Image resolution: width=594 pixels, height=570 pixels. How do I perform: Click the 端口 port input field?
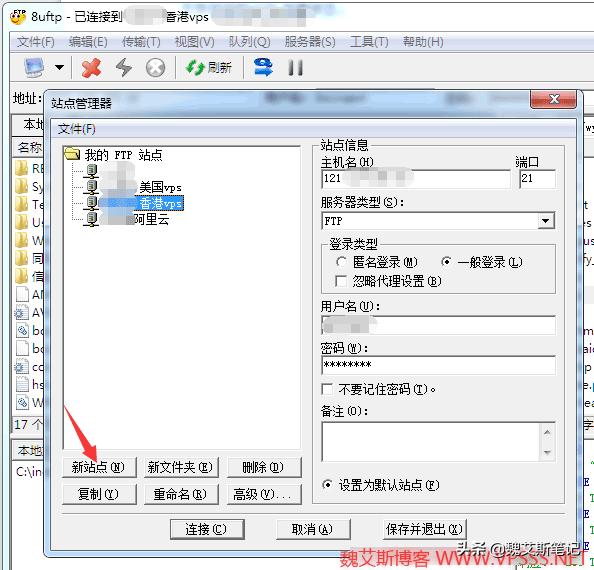[x=537, y=178]
